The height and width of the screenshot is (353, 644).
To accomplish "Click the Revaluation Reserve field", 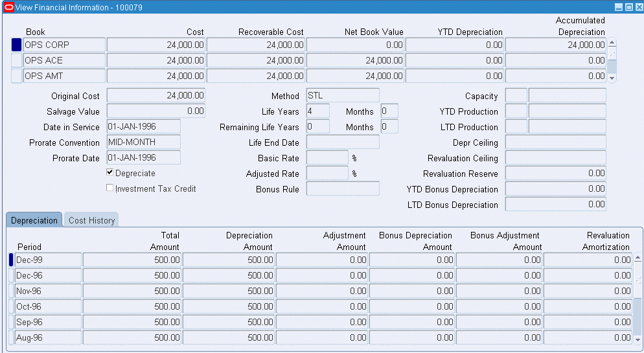I will 556,173.
